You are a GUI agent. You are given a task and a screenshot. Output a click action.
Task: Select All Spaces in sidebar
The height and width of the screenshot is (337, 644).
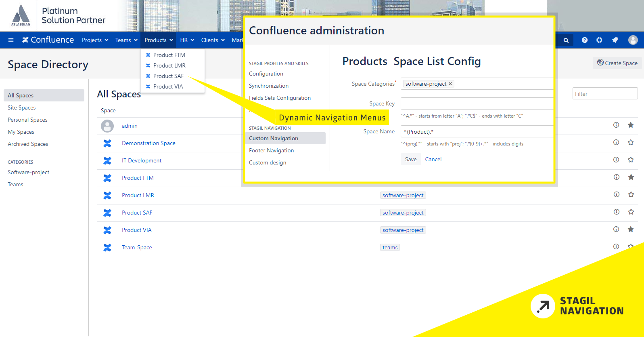click(44, 95)
